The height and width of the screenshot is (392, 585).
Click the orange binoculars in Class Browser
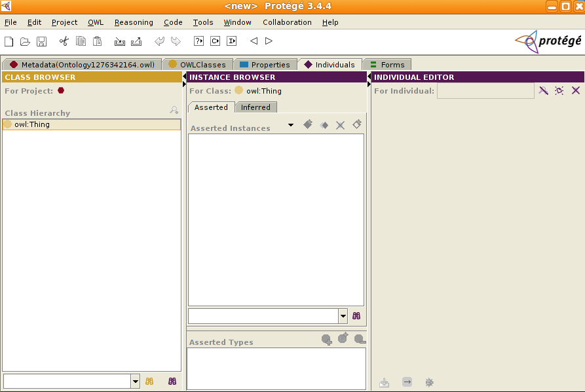point(149,381)
